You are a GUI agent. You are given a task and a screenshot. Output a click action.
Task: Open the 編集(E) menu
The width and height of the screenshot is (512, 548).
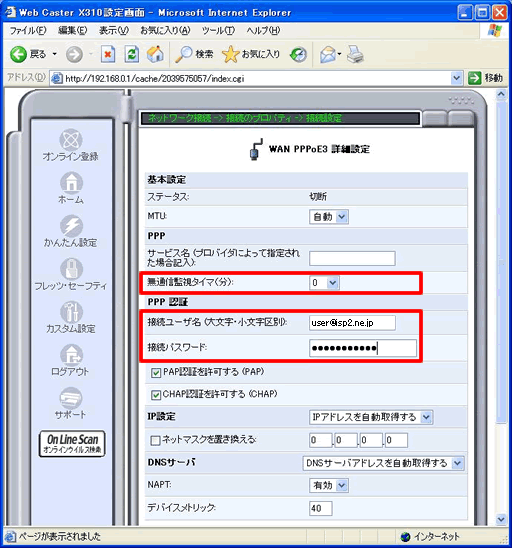coord(72,31)
